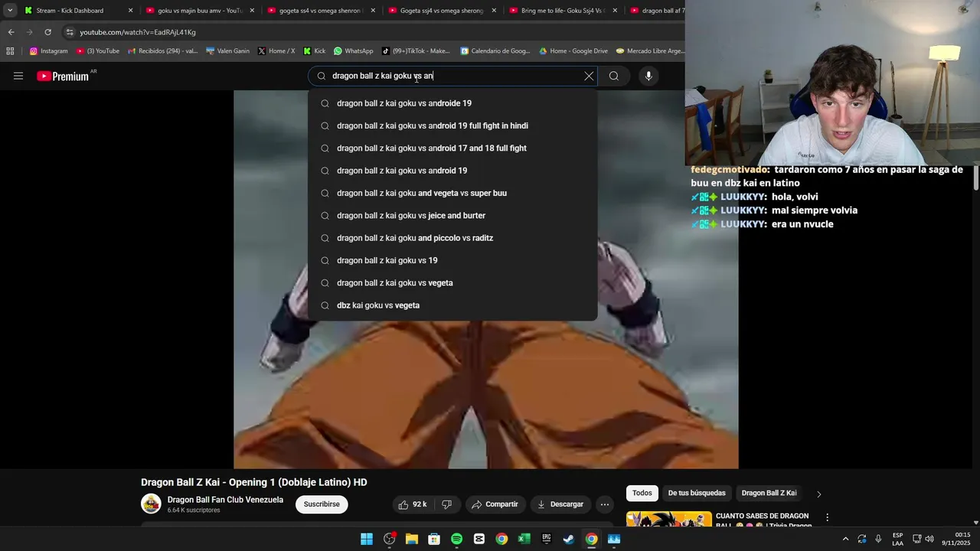Open Spotify from the taskbar
The width and height of the screenshot is (980, 551).
(x=456, y=539)
